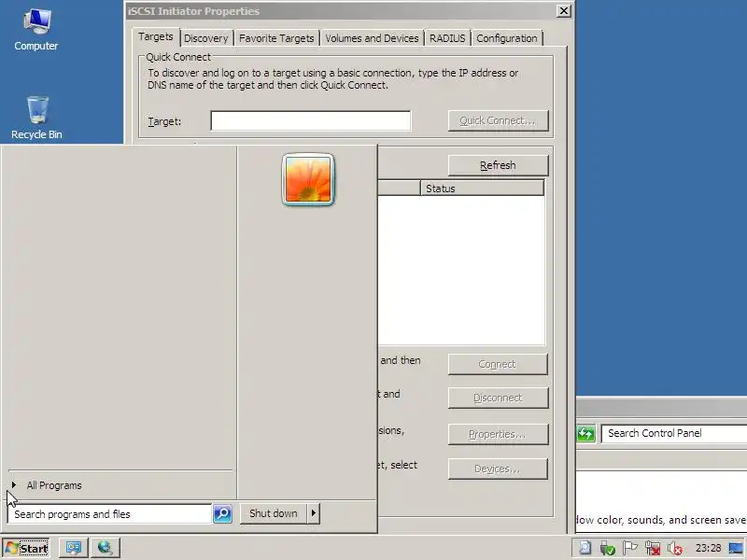Viewport: 747px width, 560px height.
Task: Click the Quick Connect button
Action: [498, 121]
